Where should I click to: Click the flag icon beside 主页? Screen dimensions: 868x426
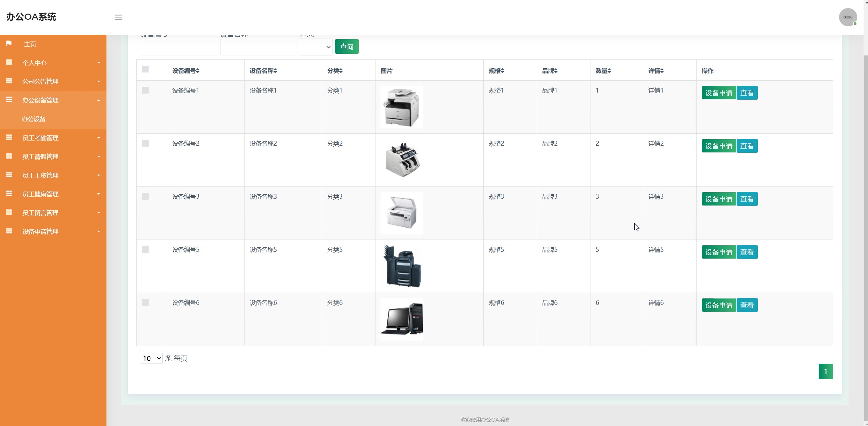9,44
